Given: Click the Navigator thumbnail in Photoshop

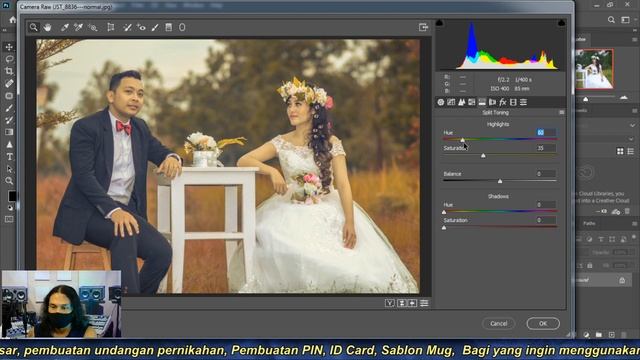Looking at the screenshot, I should pyautogui.click(x=594, y=69).
